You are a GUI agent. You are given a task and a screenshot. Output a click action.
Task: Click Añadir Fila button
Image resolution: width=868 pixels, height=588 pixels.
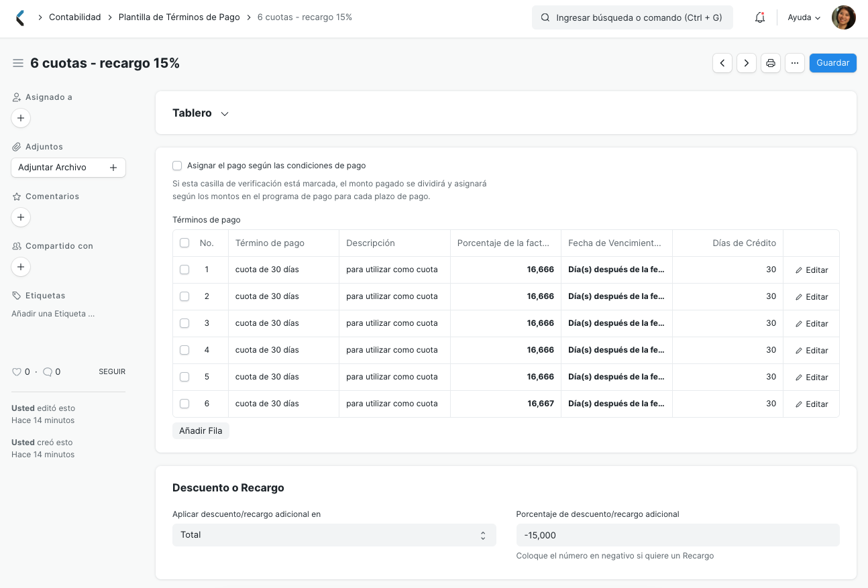(x=201, y=431)
